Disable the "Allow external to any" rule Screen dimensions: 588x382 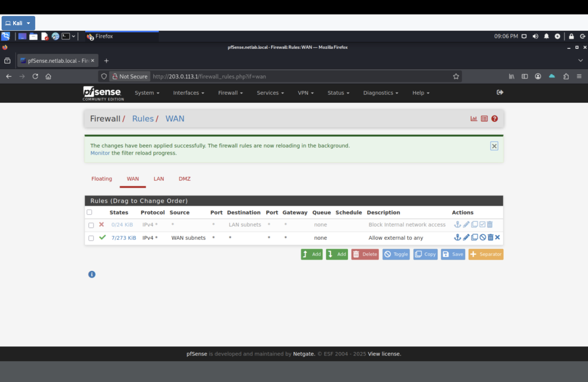point(483,237)
